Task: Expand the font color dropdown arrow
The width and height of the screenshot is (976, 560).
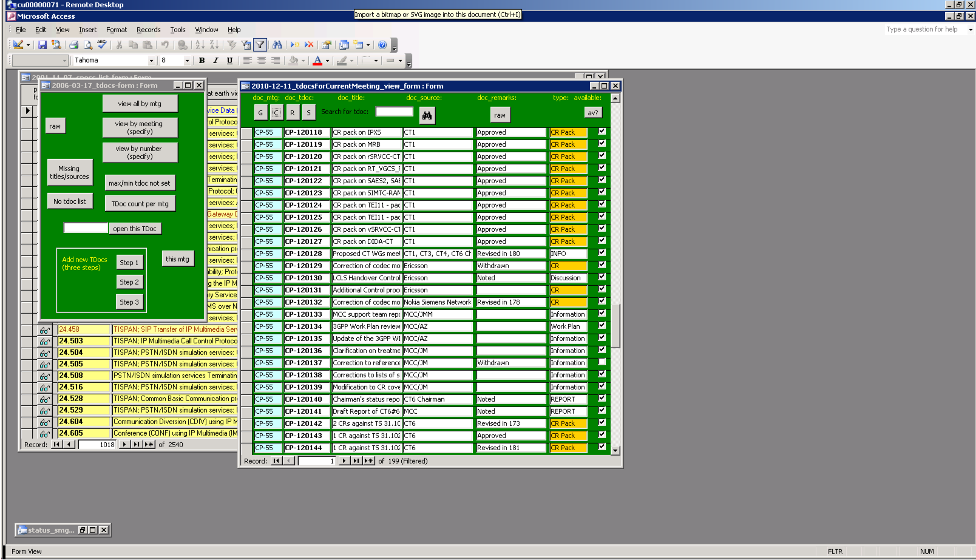Action: pos(327,61)
